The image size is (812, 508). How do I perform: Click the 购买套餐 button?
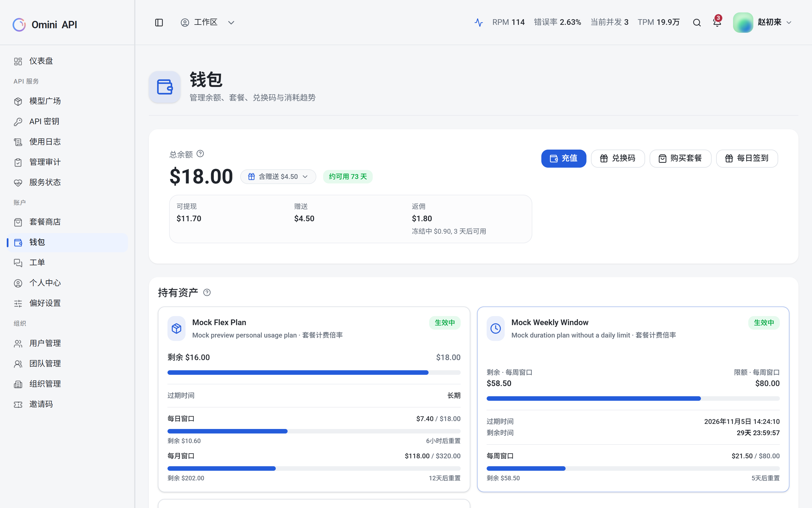click(x=680, y=158)
